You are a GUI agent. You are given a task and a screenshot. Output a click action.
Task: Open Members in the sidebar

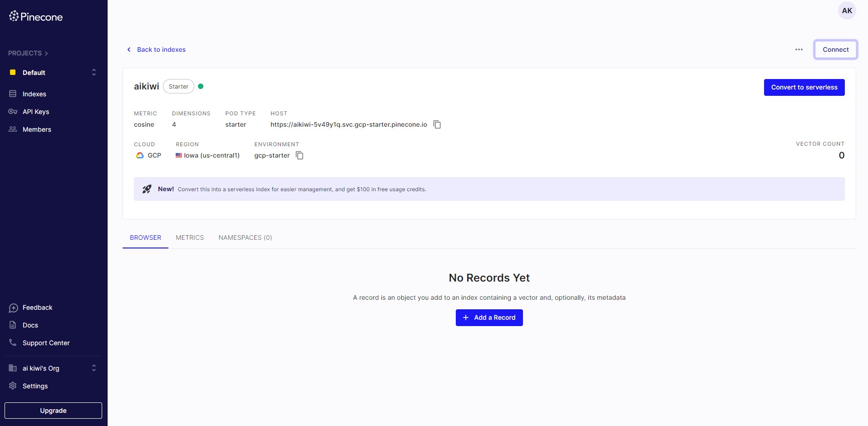(37, 129)
